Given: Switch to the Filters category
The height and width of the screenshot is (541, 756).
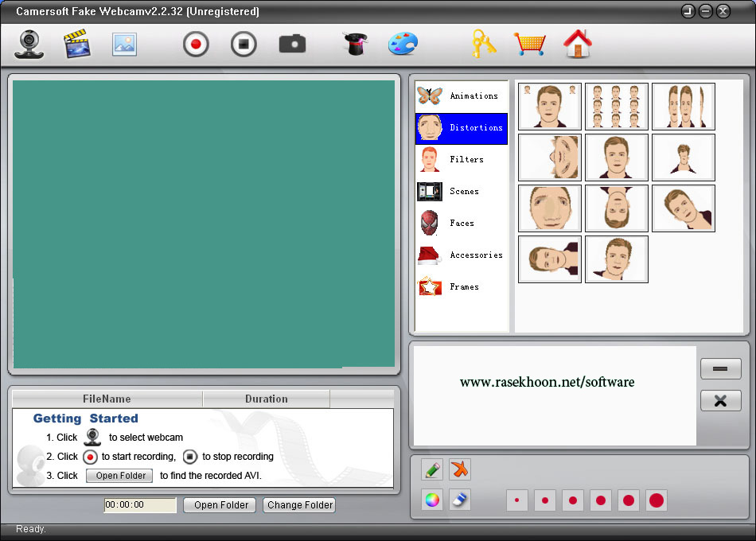Looking at the screenshot, I should pos(462,160).
